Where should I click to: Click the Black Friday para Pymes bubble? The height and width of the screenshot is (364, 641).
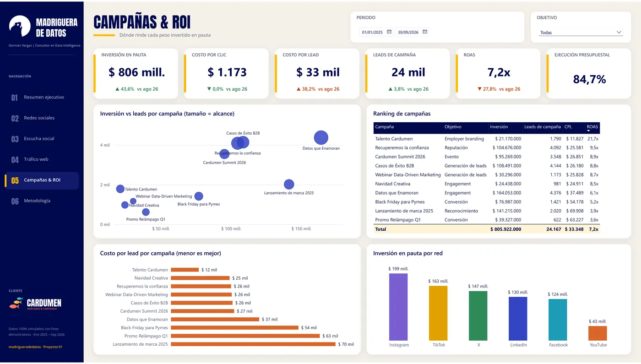[x=199, y=196]
